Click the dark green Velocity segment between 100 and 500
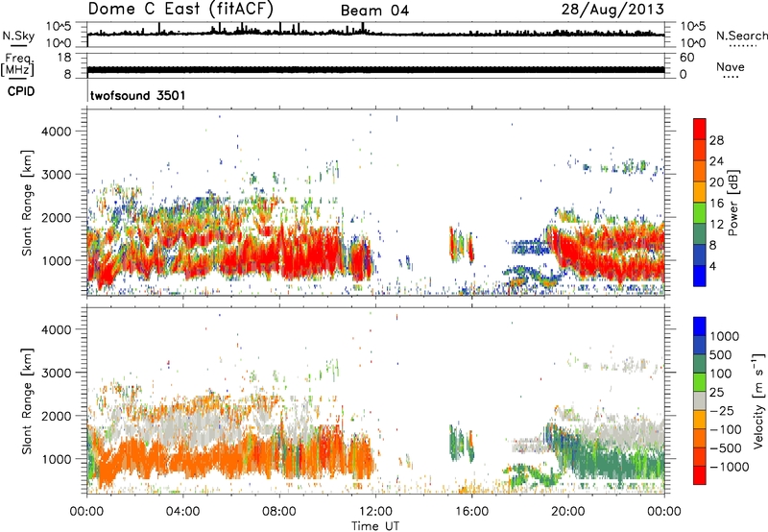The height and width of the screenshot is (532, 768). coord(700,364)
